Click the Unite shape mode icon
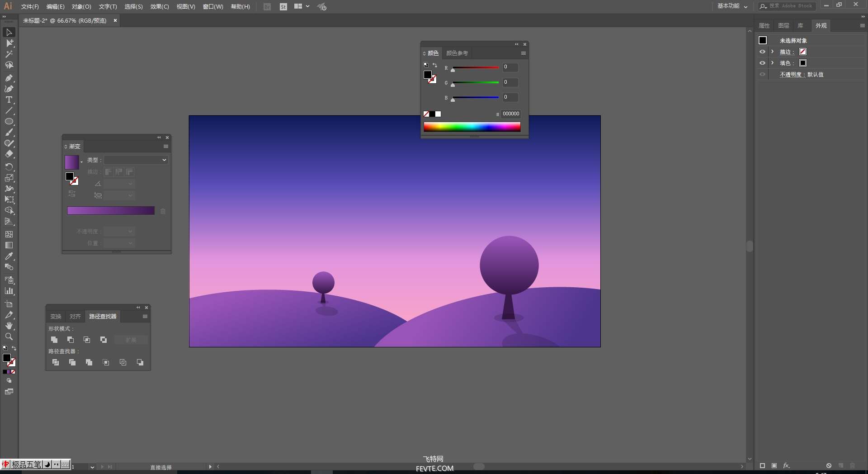This screenshot has height=474, width=868. 54,340
